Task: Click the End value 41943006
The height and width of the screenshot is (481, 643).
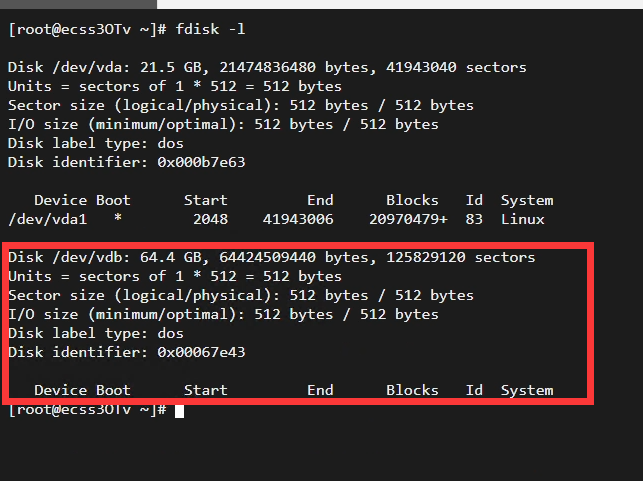Action: pyautogui.click(x=298, y=219)
